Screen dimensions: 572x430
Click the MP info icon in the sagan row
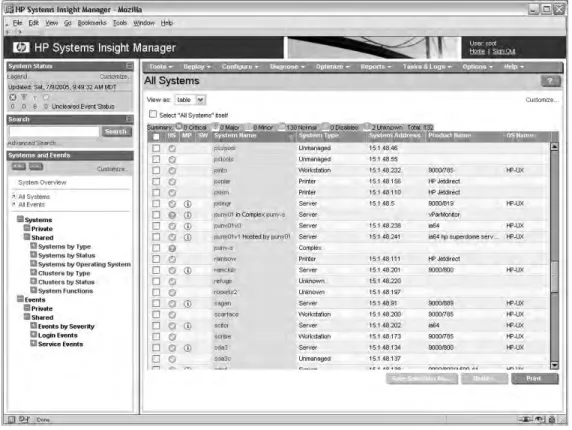point(188,303)
